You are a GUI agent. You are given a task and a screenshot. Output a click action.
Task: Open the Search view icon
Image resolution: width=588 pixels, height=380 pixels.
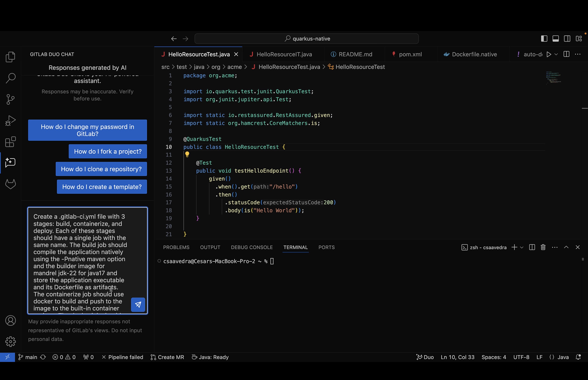point(10,78)
